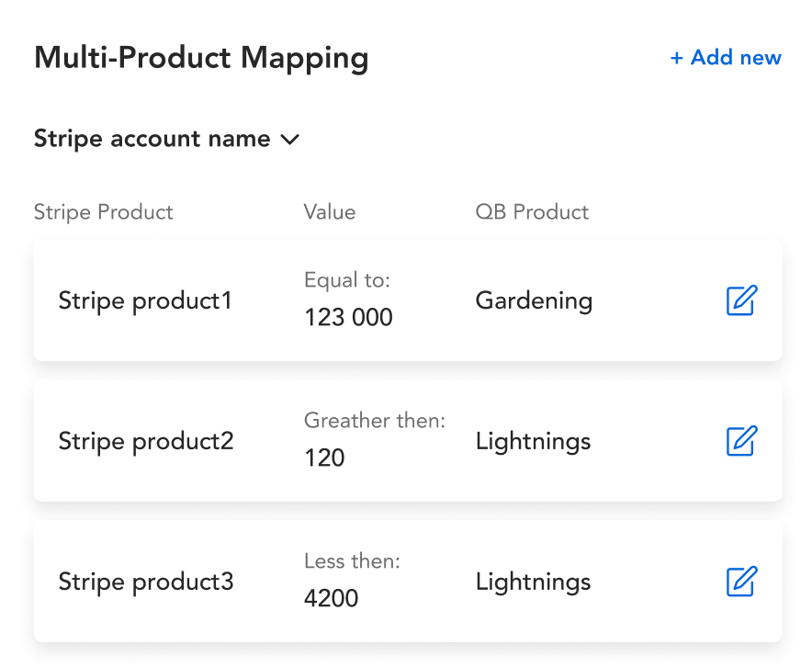Click the Multi-Product Mapping heading

[201, 58]
